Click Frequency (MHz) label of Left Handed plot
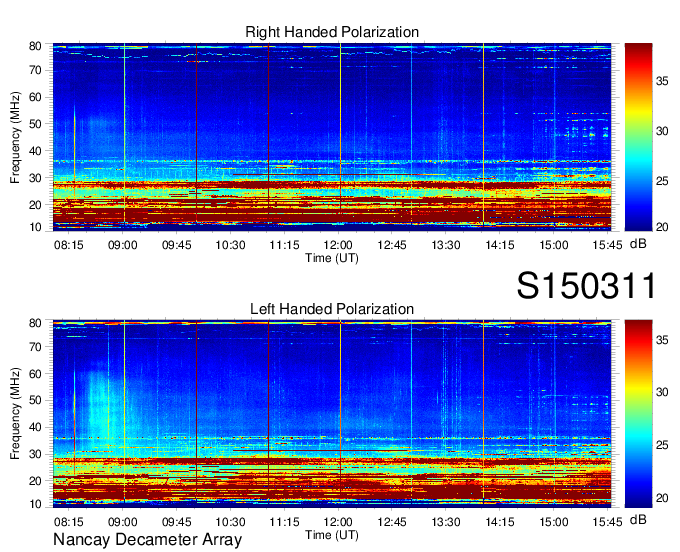 click(15, 414)
